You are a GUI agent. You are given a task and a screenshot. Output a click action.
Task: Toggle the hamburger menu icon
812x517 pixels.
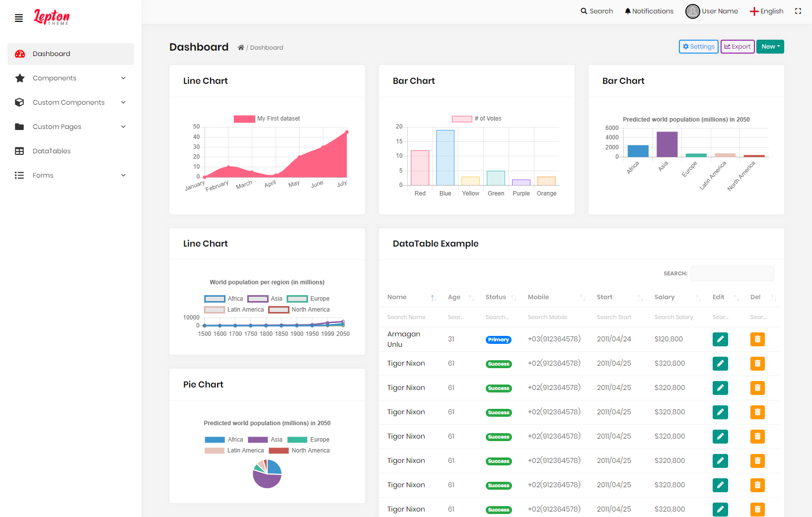point(19,18)
